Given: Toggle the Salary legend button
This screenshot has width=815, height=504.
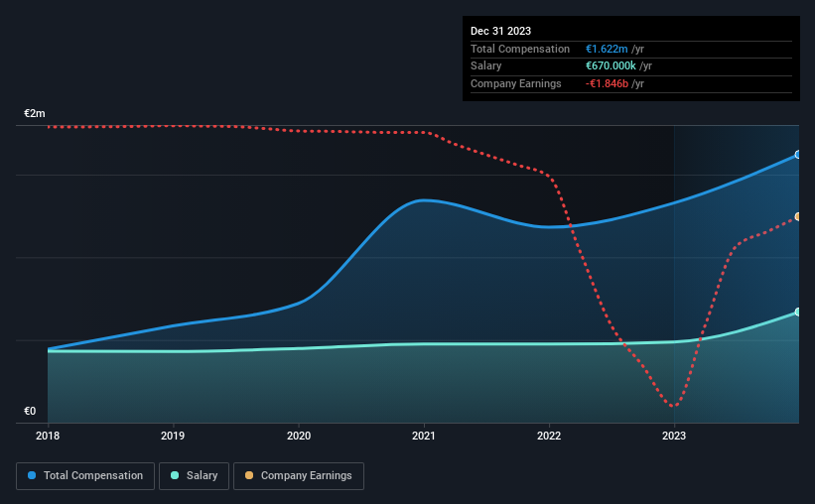Looking at the screenshot, I should (194, 476).
